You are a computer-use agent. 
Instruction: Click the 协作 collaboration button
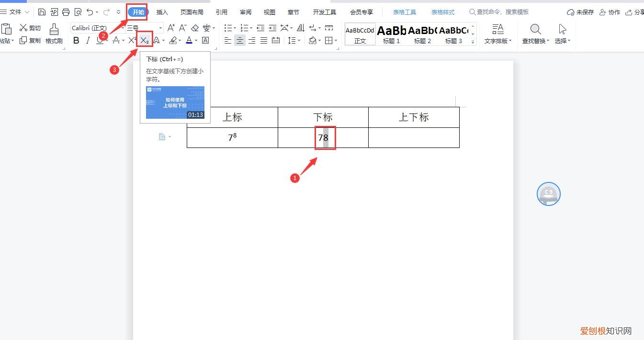[613, 12]
